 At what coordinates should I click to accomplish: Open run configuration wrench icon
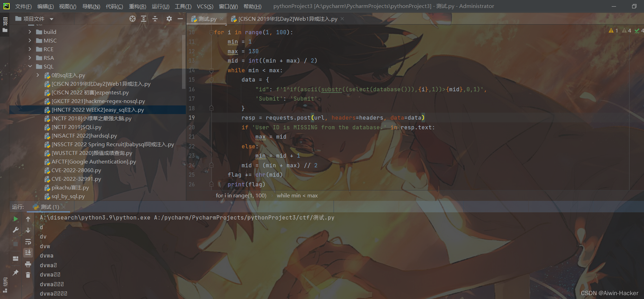16,230
